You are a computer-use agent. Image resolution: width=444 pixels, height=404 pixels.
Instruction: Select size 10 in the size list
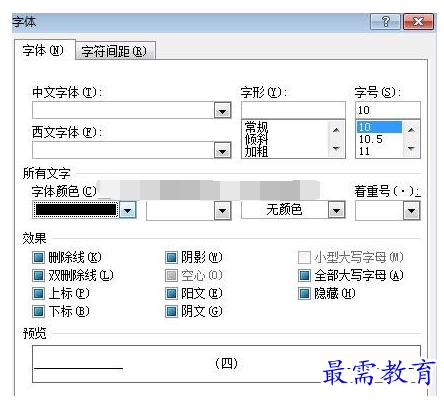coord(379,127)
